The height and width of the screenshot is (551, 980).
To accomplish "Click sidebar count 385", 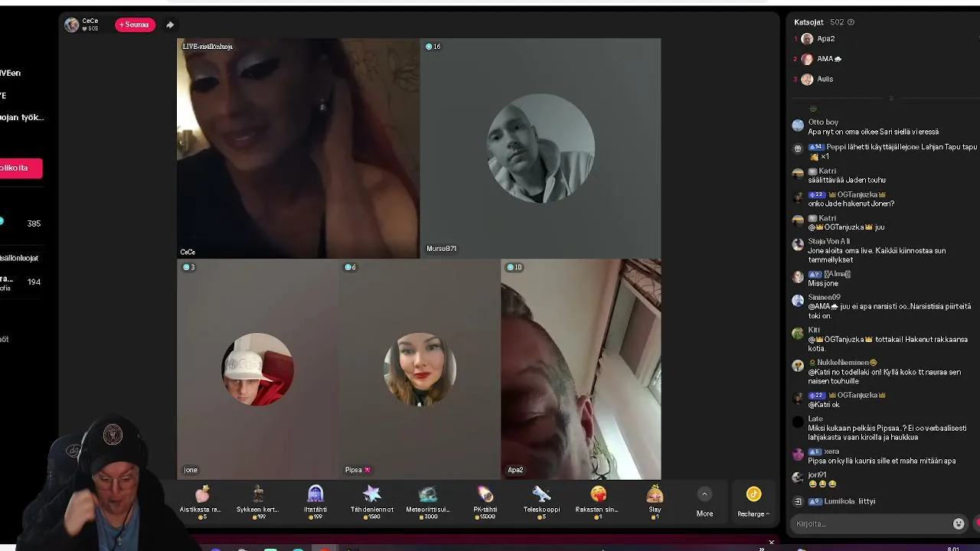I will [34, 223].
